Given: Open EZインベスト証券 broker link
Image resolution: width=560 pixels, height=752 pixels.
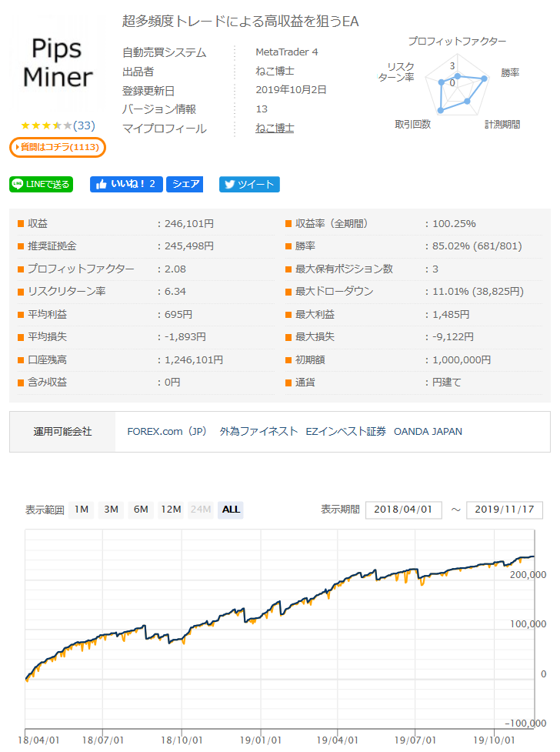Looking at the screenshot, I should tap(345, 431).
